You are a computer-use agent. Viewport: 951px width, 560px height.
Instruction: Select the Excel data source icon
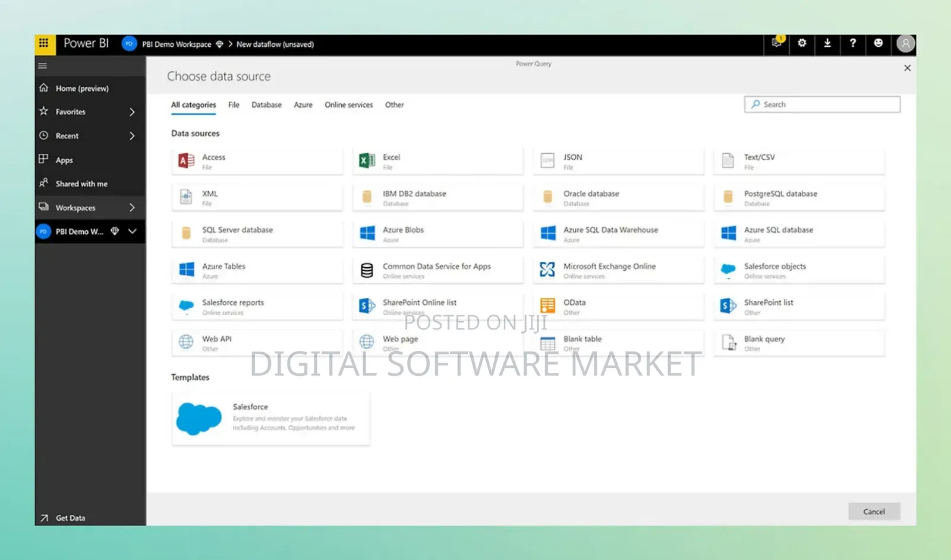(367, 160)
